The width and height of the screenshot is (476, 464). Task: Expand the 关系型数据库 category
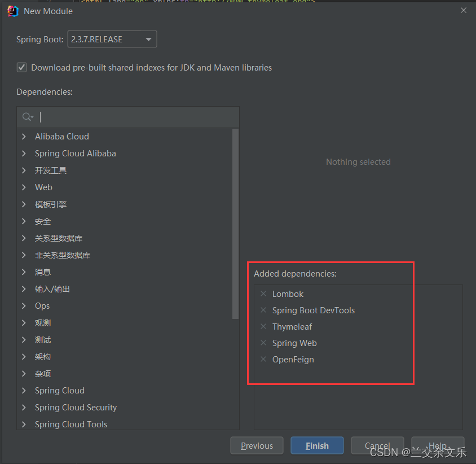(24, 238)
